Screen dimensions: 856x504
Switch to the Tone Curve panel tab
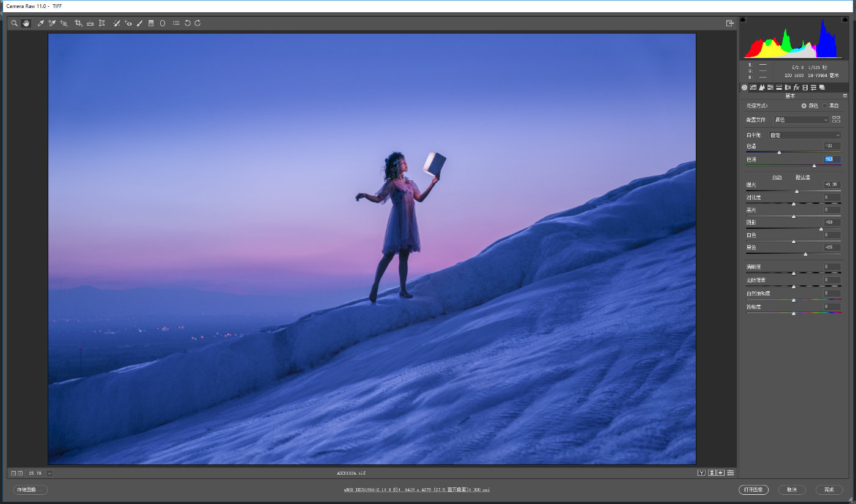click(x=753, y=87)
